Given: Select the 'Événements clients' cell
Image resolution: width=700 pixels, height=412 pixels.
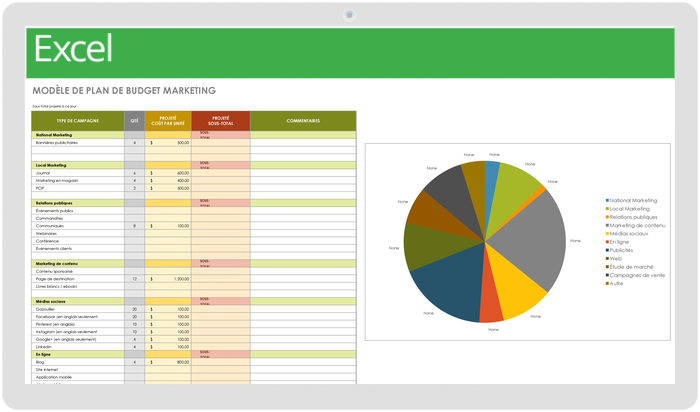Looking at the screenshot, I should (78, 249).
